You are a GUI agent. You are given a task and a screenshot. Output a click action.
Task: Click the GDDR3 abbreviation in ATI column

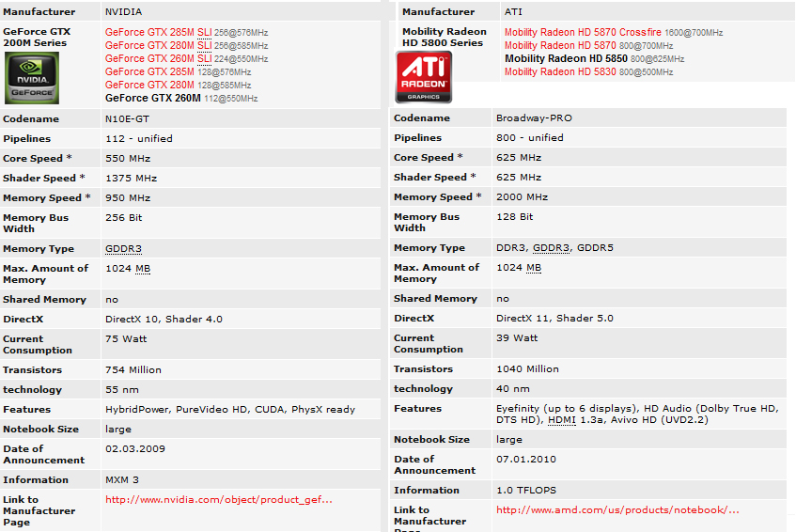pyautogui.click(x=551, y=248)
